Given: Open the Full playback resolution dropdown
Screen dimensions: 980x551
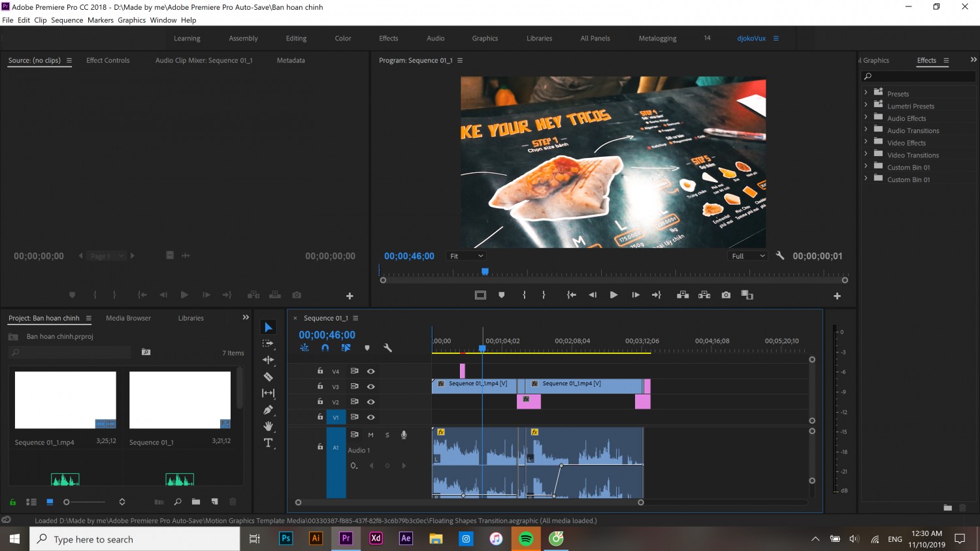Looking at the screenshot, I should click(748, 256).
